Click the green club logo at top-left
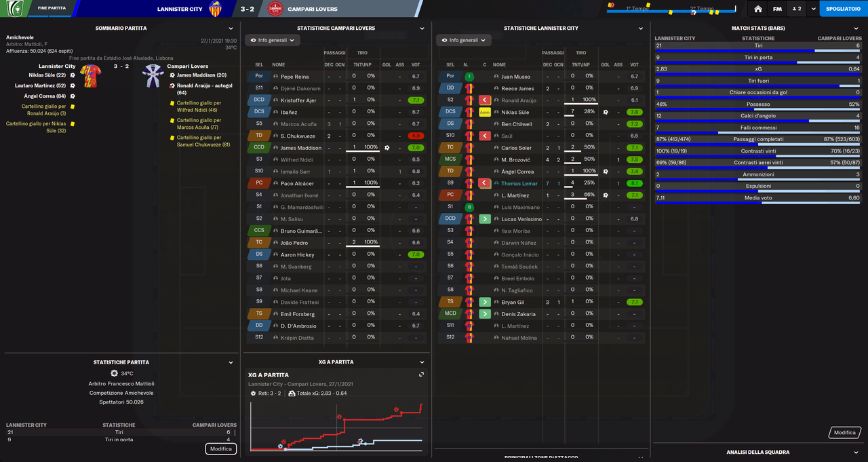The image size is (868, 462). pos(14,8)
